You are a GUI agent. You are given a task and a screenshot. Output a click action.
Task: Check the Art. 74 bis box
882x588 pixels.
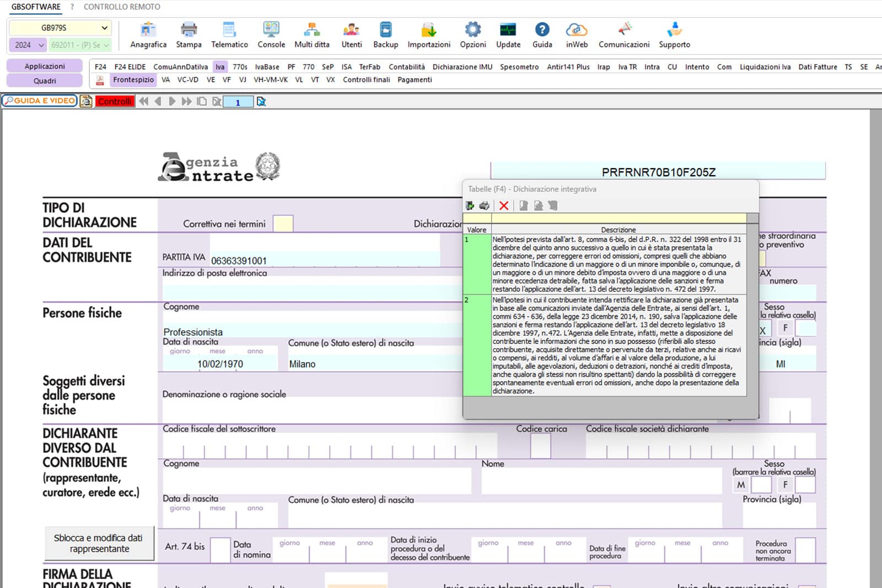[x=220, y=549]
